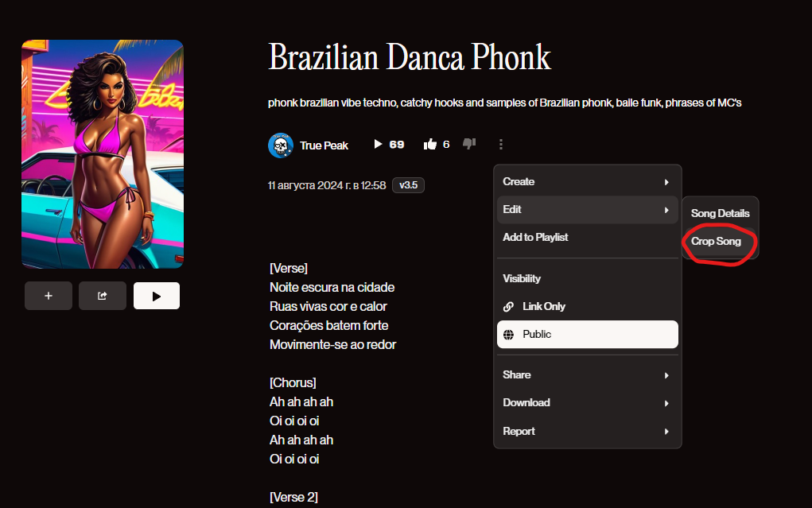Click the v3.5 version badge
Image resolution: width=812 pixels, height=508 pixels.
coord(408,185)
